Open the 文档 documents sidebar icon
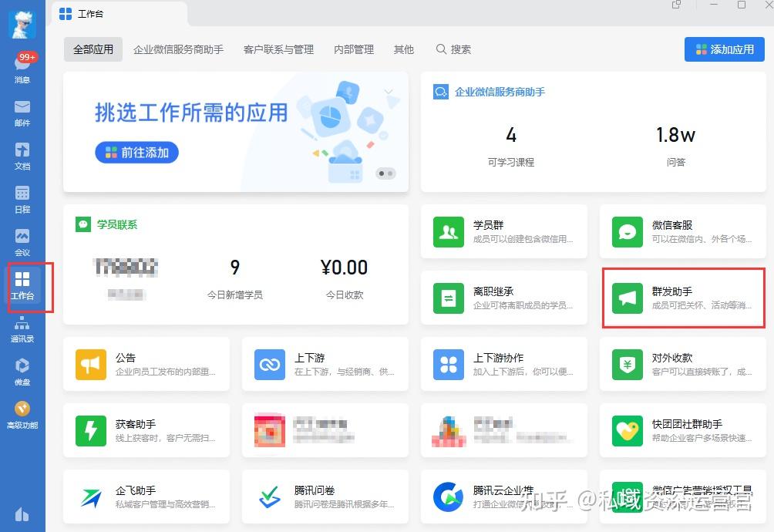The height and width of the screenshot is (532, 774). coord(22,157)
